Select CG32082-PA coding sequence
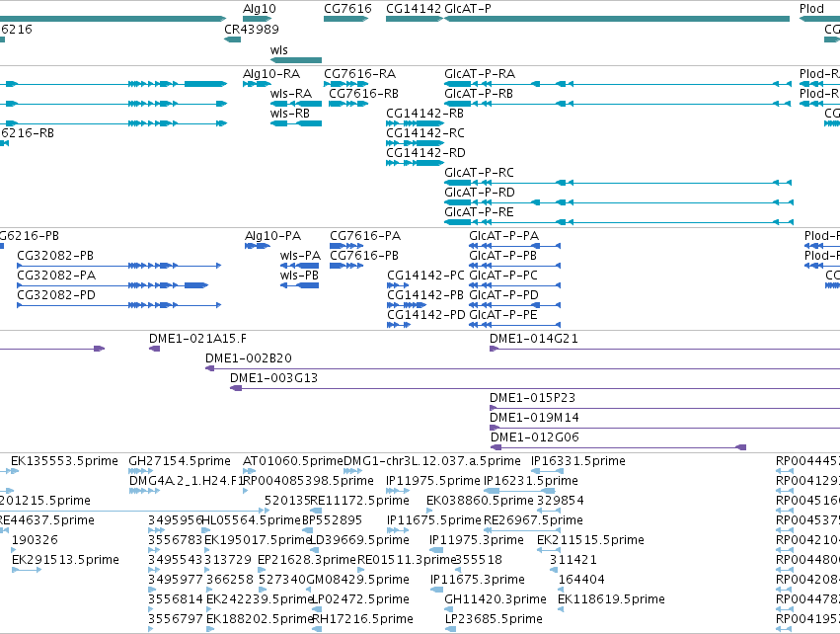Screen dimensions: 840x634 tap(113, 285)
